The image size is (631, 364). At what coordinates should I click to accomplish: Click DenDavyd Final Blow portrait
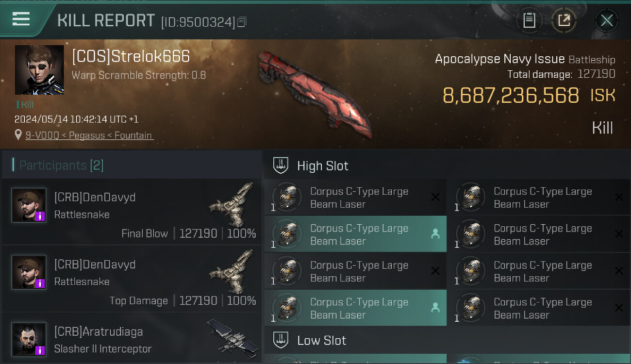tap(29, 205)
